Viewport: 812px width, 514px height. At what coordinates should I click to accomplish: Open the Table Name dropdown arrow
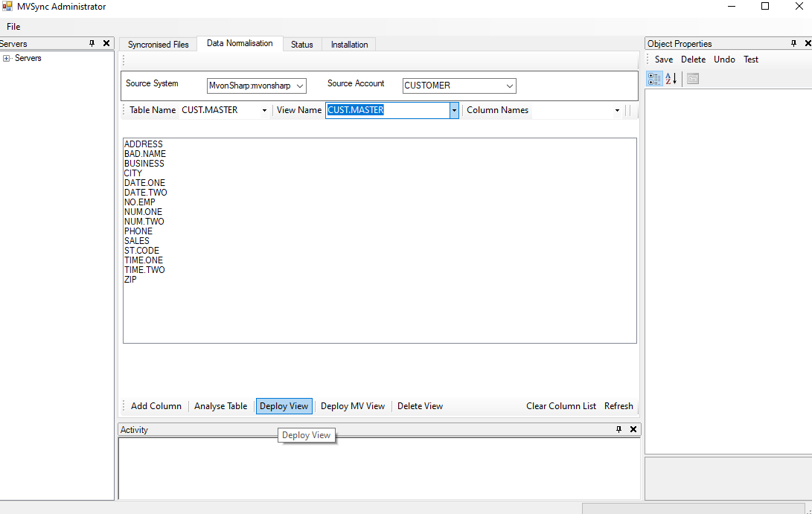click(x=265, y=110)
